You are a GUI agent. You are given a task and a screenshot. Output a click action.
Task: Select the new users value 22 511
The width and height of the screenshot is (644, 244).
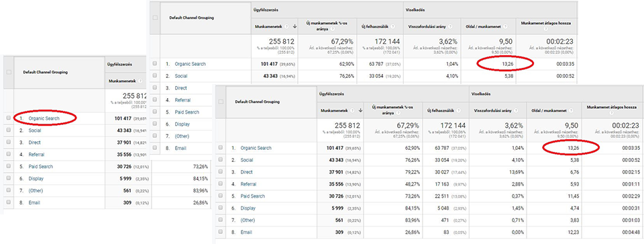443,196
